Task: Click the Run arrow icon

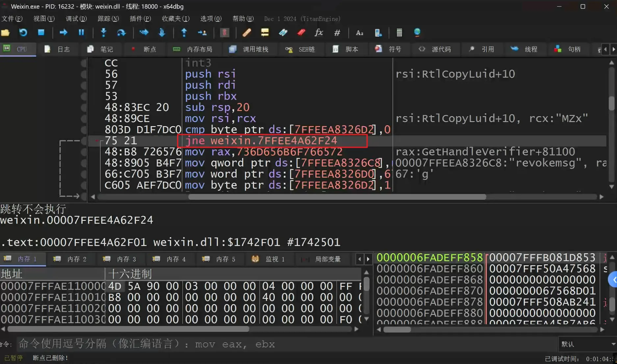Action: point(63,32)
